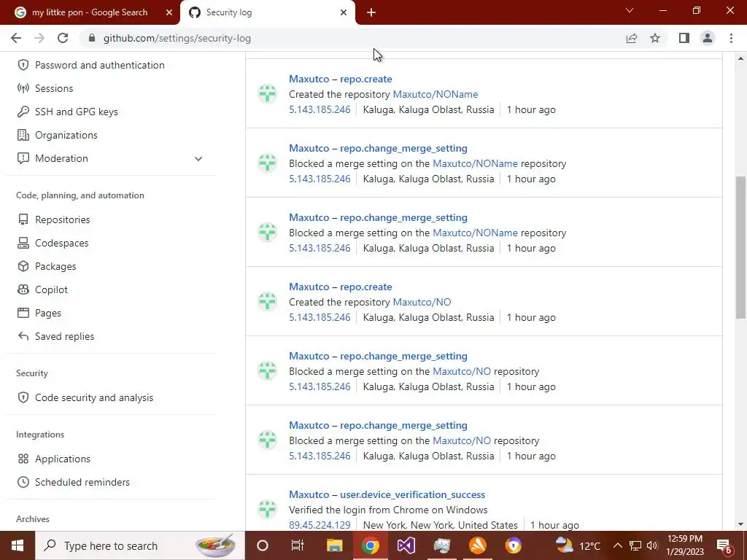Click the SSH and GPG keys key icon
The height and width of the screenshot is (560, 747).
point(23,112)
